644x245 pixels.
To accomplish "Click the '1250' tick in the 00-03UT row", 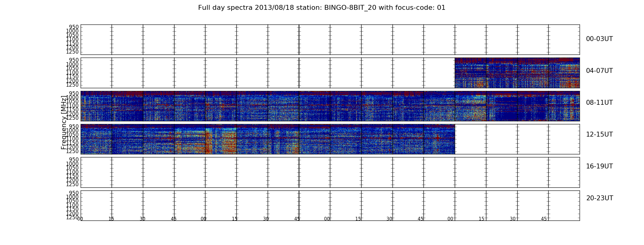I will point(72,52).
